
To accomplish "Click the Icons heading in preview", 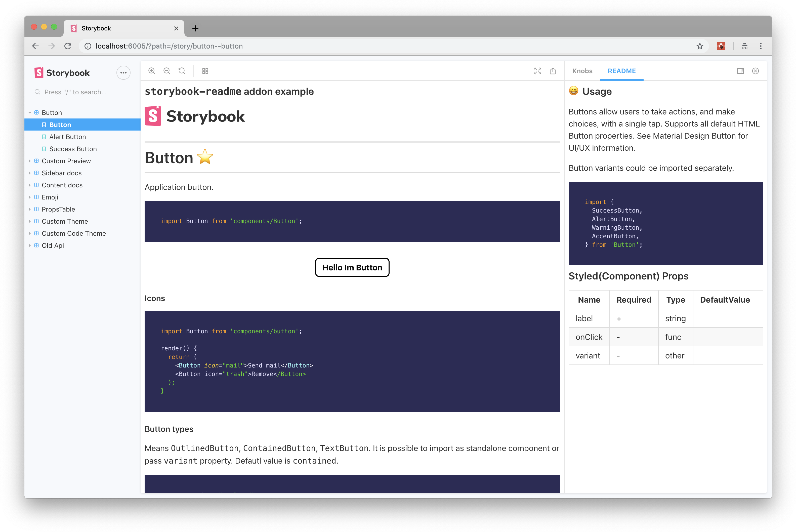I will (155, 298).
